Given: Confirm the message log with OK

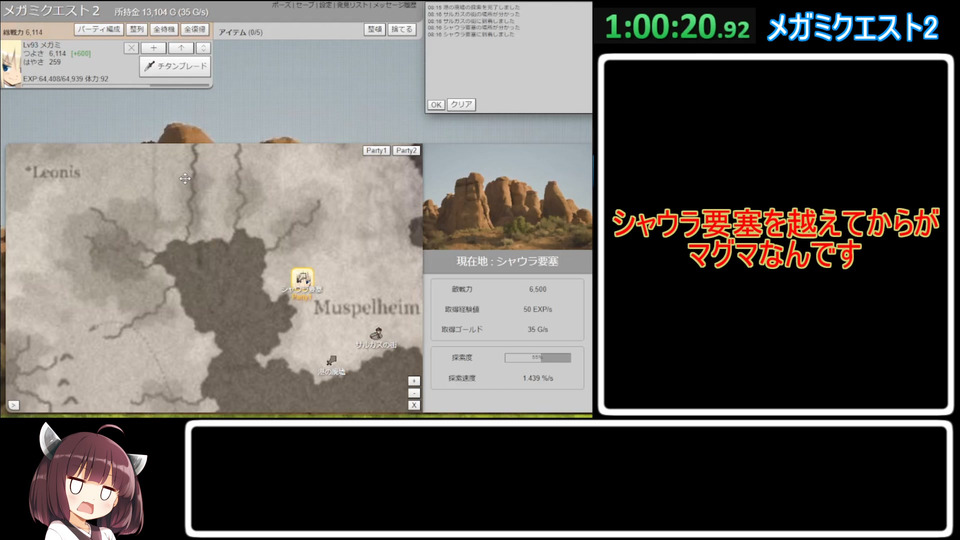Looking at the screenshot, I should (436, 105).
